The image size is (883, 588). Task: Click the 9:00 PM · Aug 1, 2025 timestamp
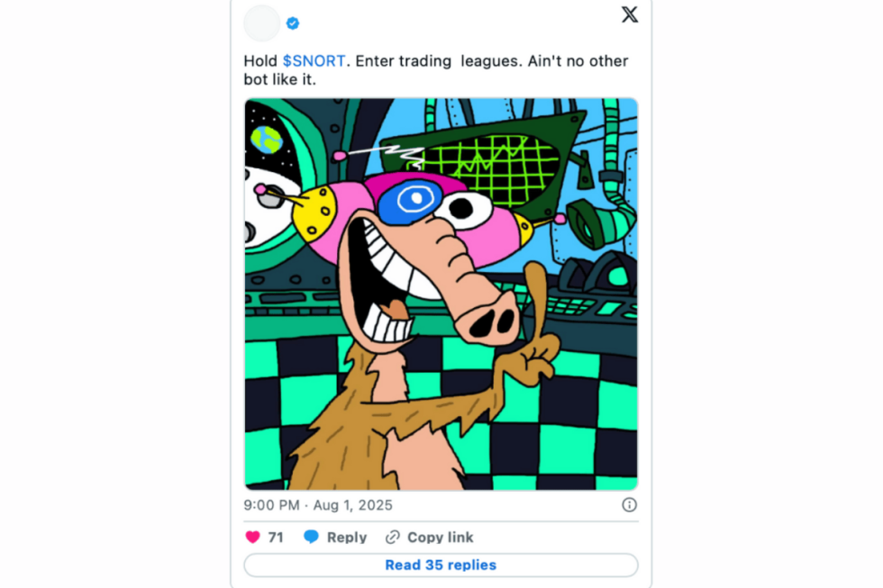click(x=318, y=505)
